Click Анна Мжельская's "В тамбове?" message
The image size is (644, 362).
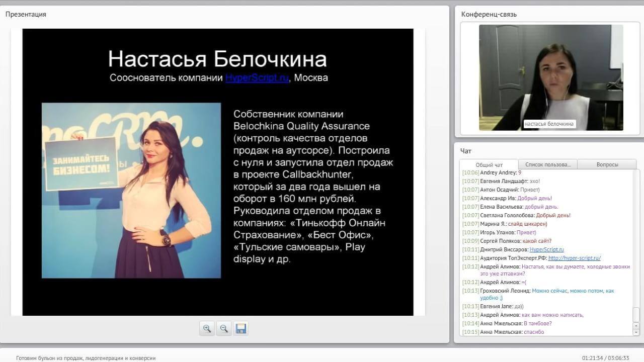tap(507, 323)
